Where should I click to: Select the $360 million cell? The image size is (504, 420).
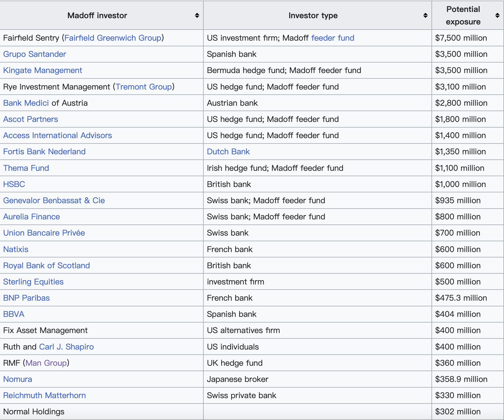click(468, 363)
